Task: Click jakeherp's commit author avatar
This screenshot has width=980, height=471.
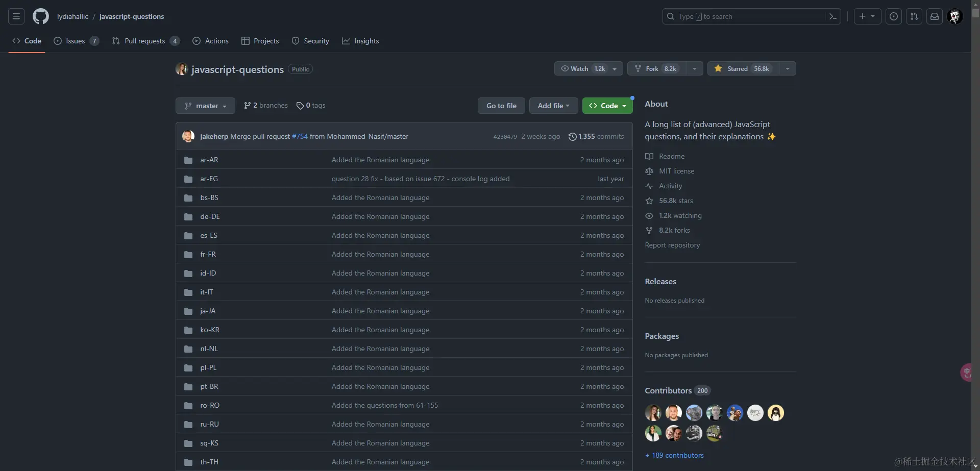Action: (188, 136)
